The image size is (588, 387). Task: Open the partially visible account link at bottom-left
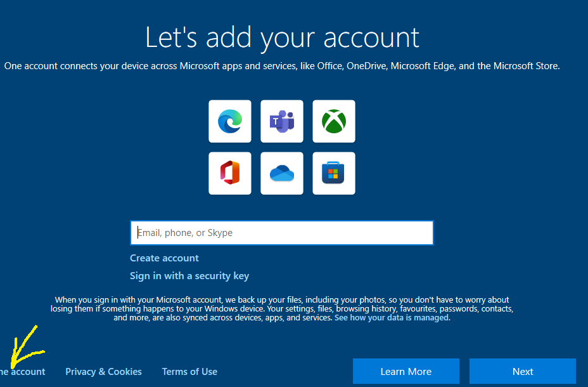(23, 372)
